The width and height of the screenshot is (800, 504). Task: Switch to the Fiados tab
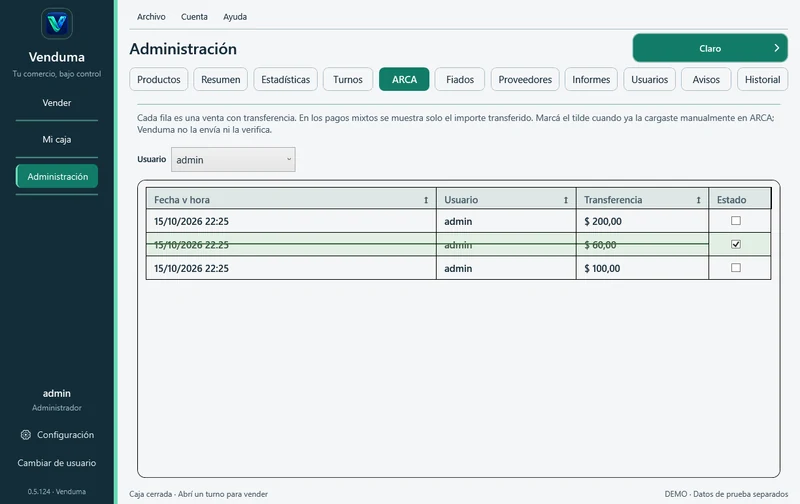click(x=460, y=80)
